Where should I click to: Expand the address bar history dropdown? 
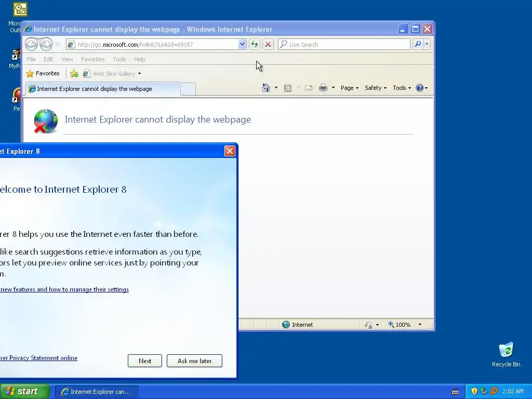[242, 45]
